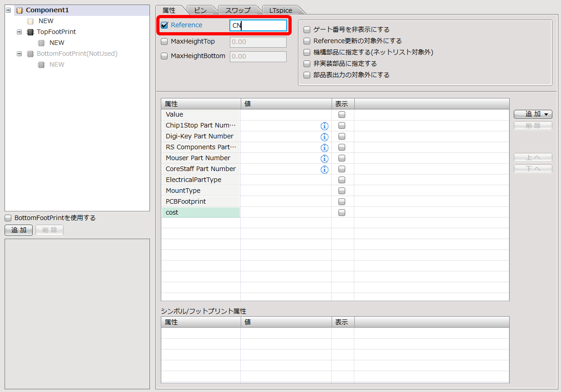Open the 追加 dropdown beside attribute table

click(x=533, y=114)
